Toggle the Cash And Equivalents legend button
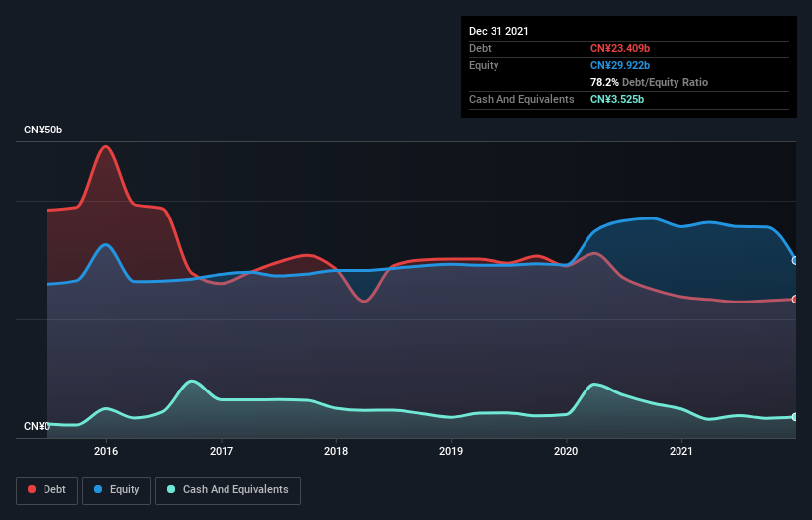812x520 pixels. [227, 489]
